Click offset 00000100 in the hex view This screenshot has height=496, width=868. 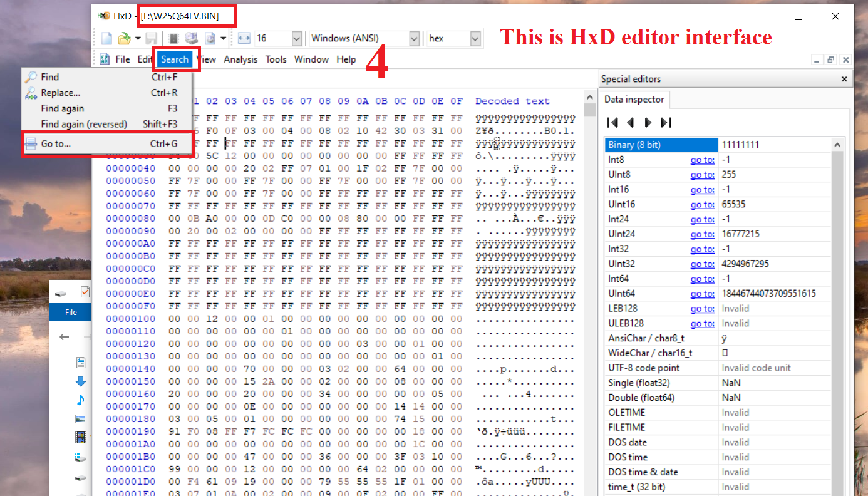click(x=131, y=319)
